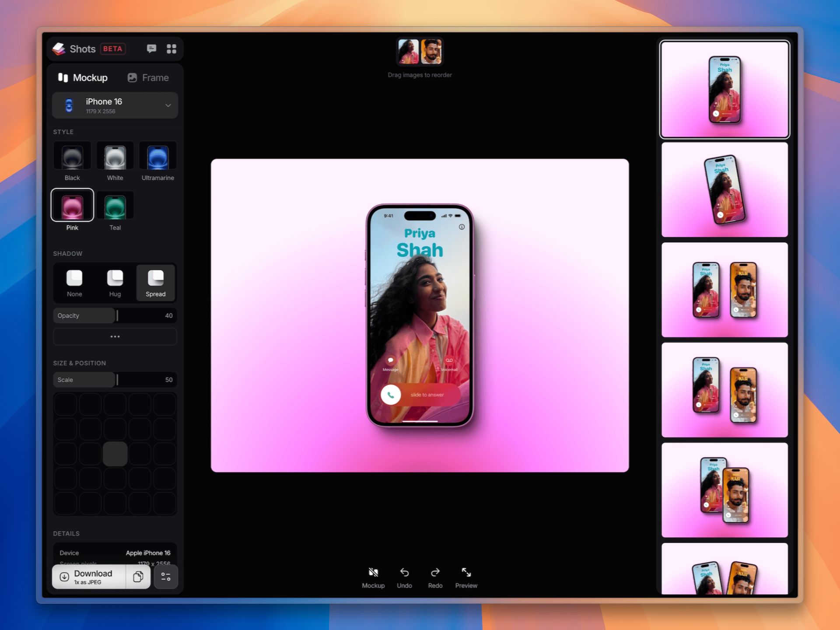Select the Black phone style
The width and height of the screenshot is (840, 630).
tap(72, 161)
